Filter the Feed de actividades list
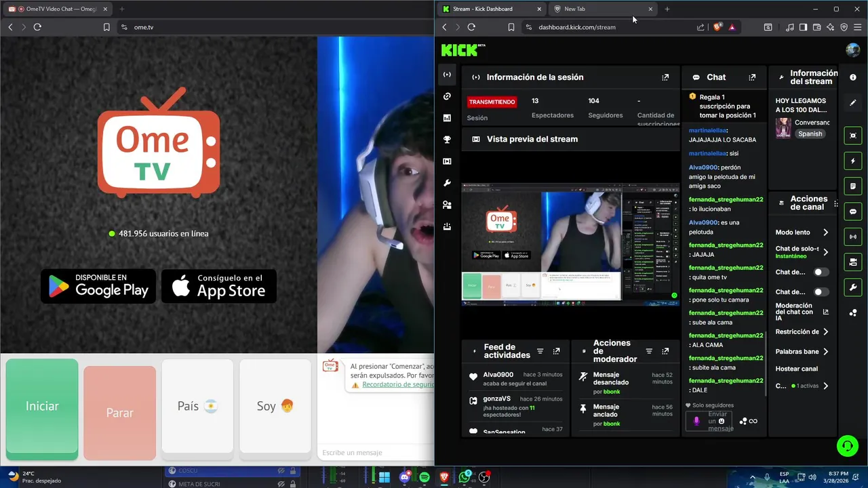Viewport: 868px width, 488px height. coord(540,351)
